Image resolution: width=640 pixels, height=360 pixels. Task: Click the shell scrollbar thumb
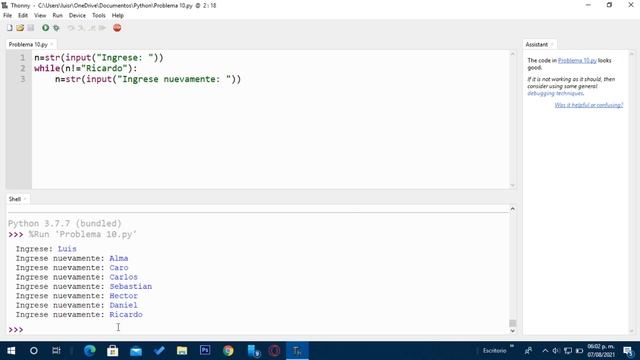(x=512, y=323)
